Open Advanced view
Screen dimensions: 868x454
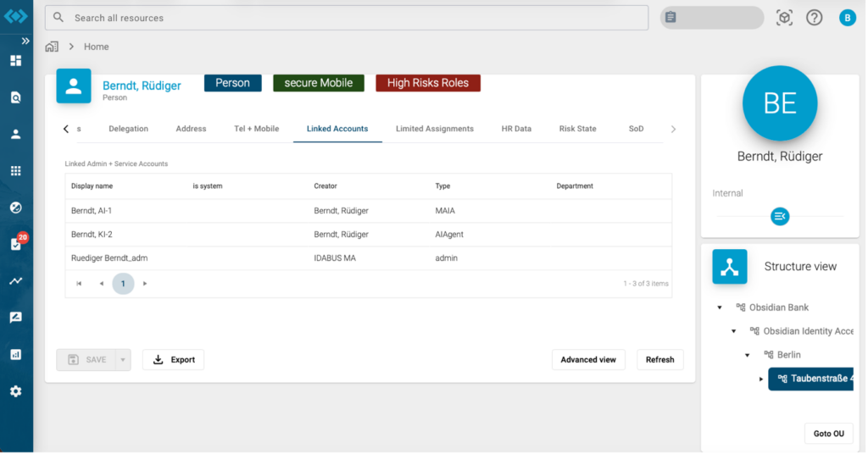click(x=588, y=360)
